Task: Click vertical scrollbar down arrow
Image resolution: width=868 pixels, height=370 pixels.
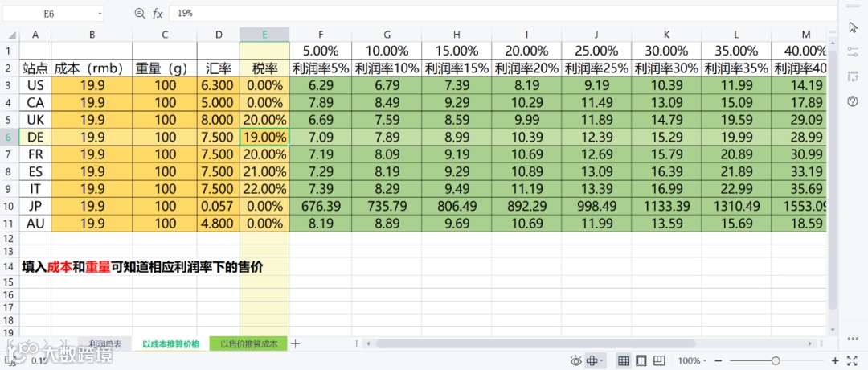Action: 833,330
